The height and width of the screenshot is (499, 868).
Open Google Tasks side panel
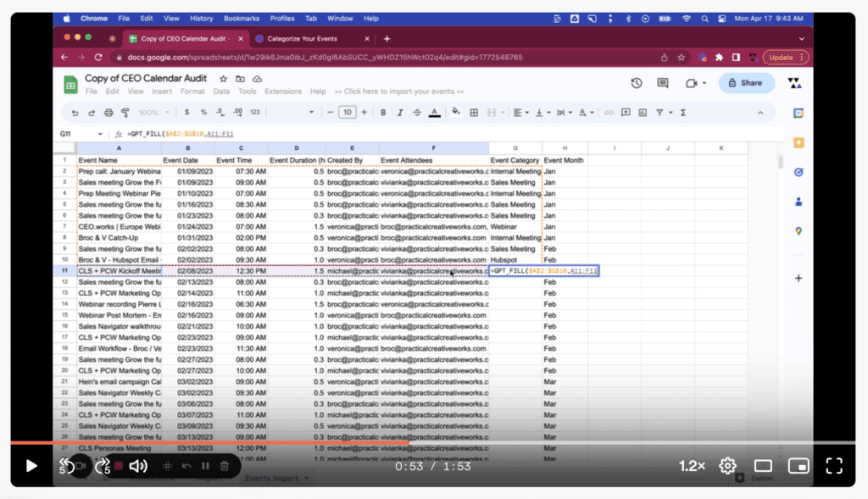click(x=798, y=172)
